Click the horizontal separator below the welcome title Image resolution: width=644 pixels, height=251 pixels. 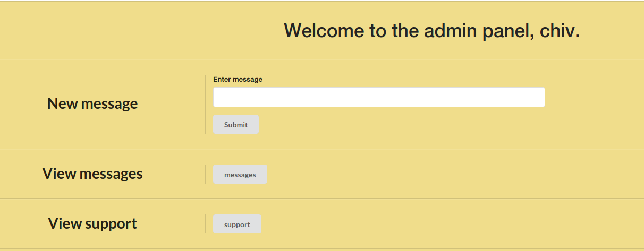322,59
